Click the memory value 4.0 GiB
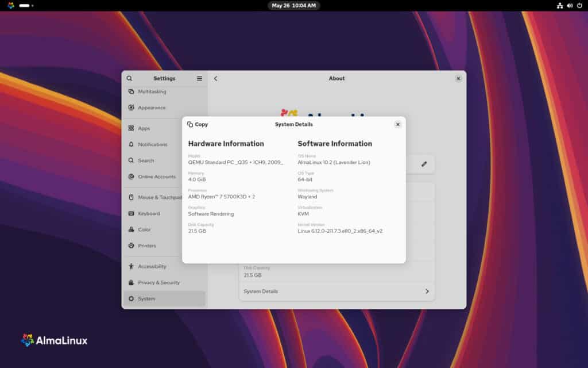Screen dimensions: 588x368 pyautogui.click(x=197, y=179)
